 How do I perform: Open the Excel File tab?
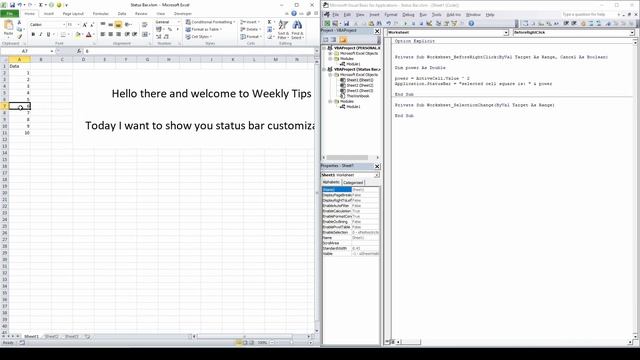tap(9, 13)
